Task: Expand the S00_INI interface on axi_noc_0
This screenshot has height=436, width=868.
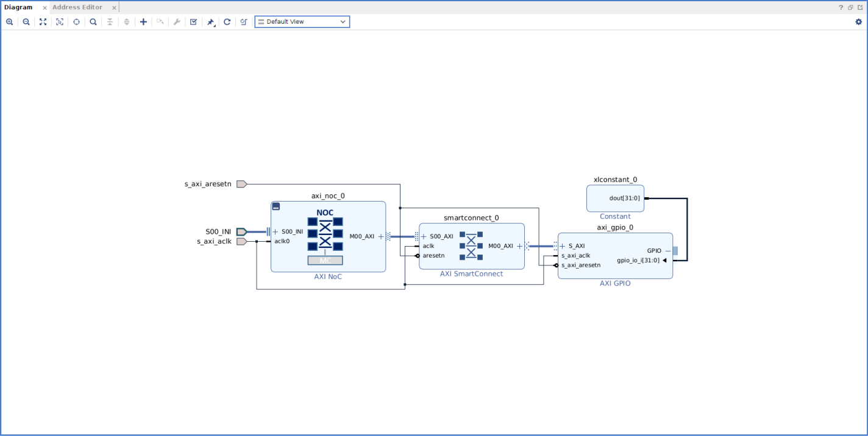Action: [x=276, y=232]
